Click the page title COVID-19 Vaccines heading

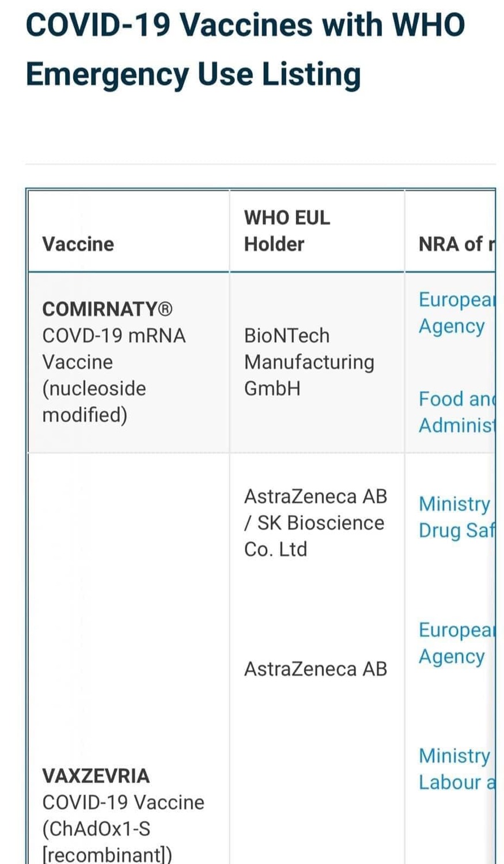pyautogui.click(x=245, y=25)
